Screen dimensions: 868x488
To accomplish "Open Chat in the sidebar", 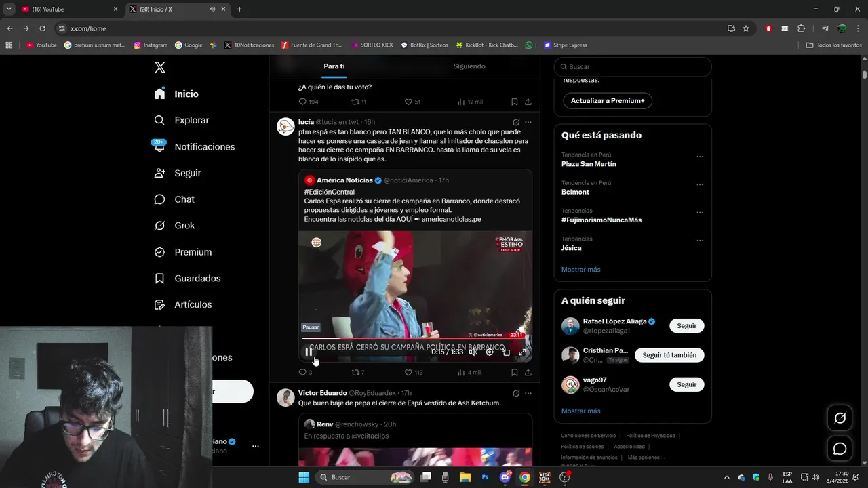I will [174, 199].
